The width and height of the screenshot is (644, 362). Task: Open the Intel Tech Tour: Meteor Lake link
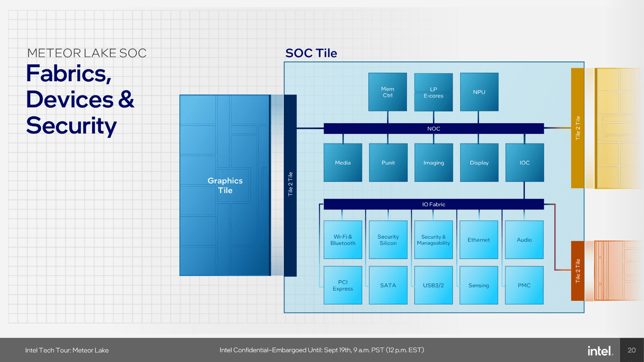pos(66,350)
